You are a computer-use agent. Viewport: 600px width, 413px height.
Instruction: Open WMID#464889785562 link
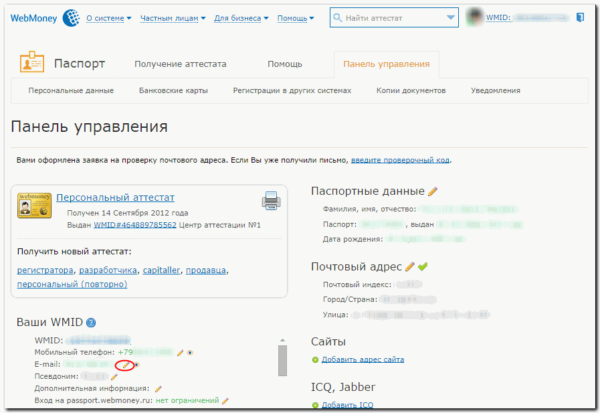135,225
